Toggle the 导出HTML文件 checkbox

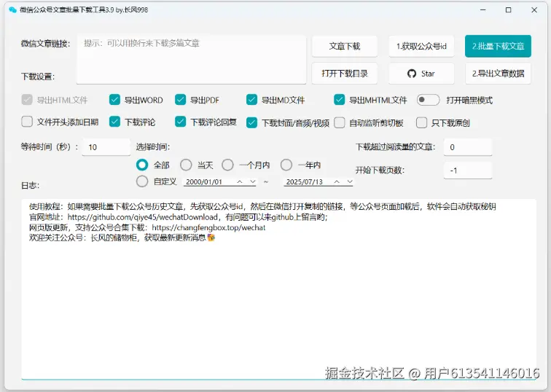27,100
